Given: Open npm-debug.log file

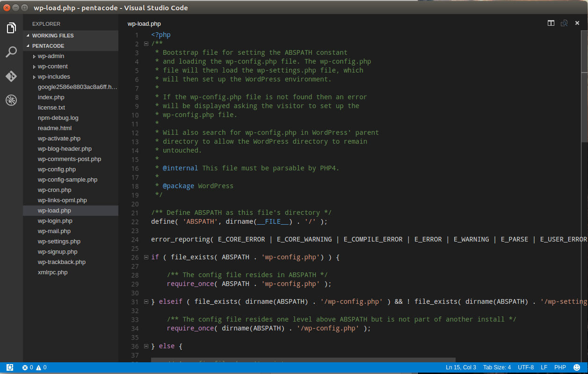Looking at the screenshot, I should tap(71, 118).
